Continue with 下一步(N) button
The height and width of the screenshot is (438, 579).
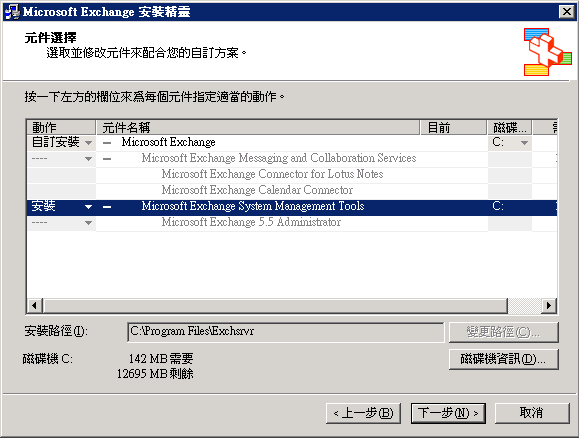tap(448, 413)
